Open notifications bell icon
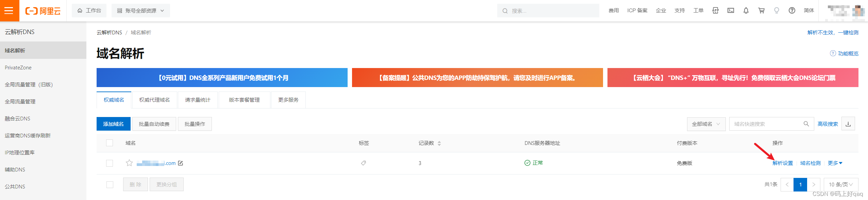 click(x=746, y=11)
